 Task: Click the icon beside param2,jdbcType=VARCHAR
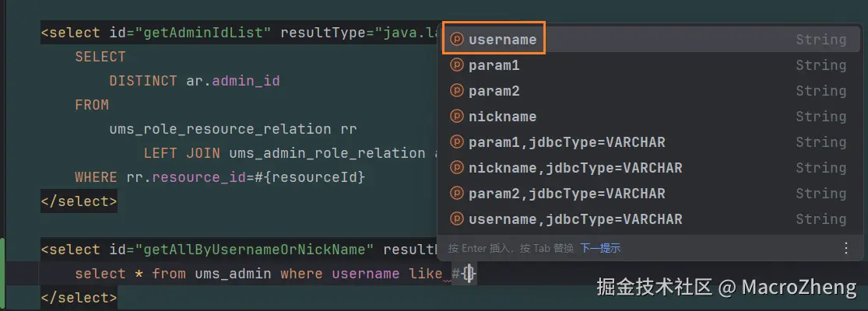click(456, 194)
